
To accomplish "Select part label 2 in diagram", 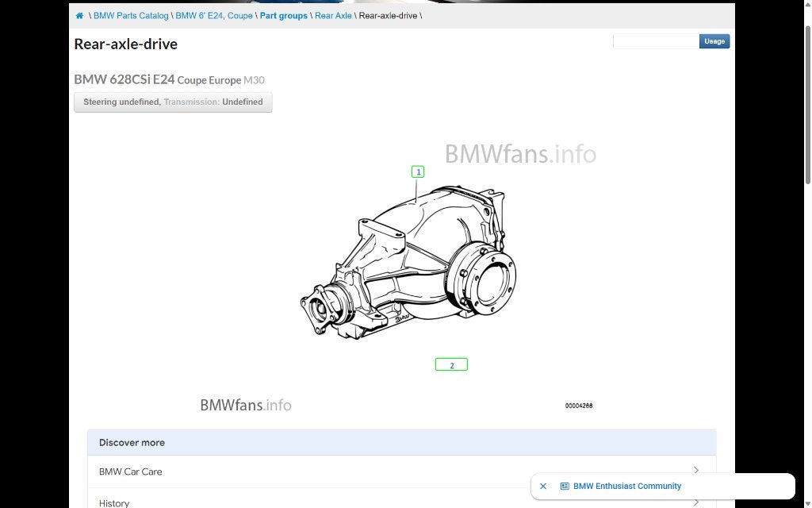I will 451,365.
